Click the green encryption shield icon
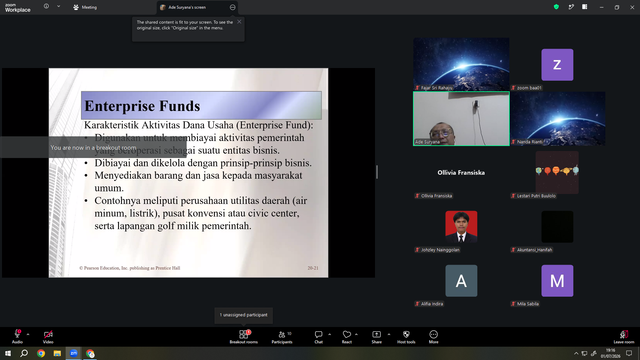This screenshot has height=360, width=640. pos(556,7)
